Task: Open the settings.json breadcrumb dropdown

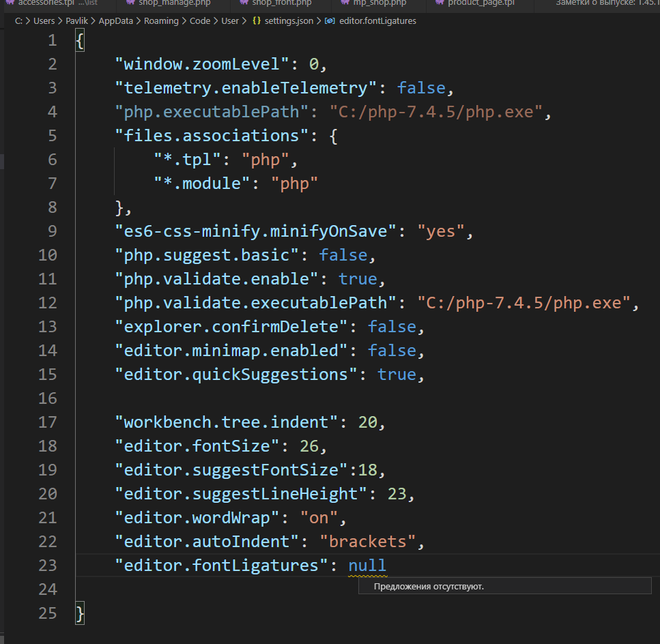Action: point(289,20)
